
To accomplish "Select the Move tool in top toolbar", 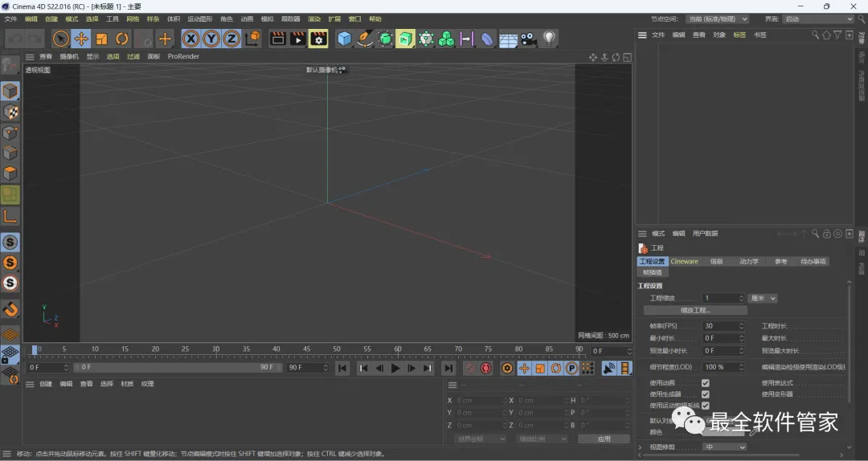I will pyautogui.click(x=81, y=39).
